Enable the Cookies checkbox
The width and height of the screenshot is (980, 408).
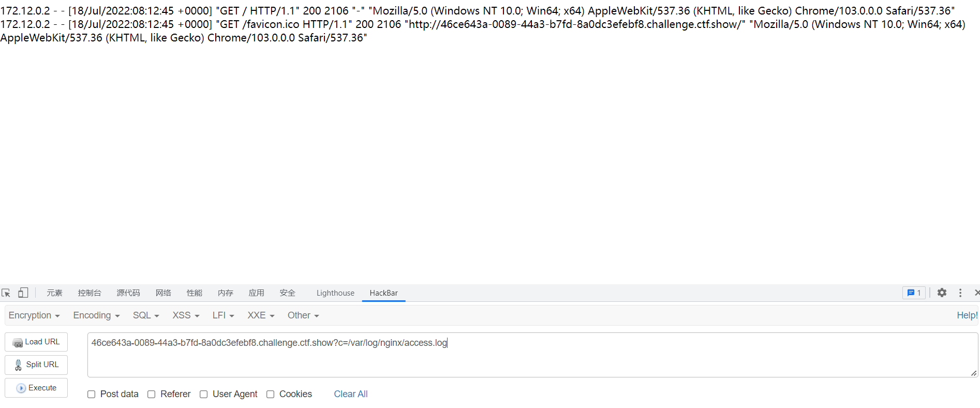click(271, 395)
